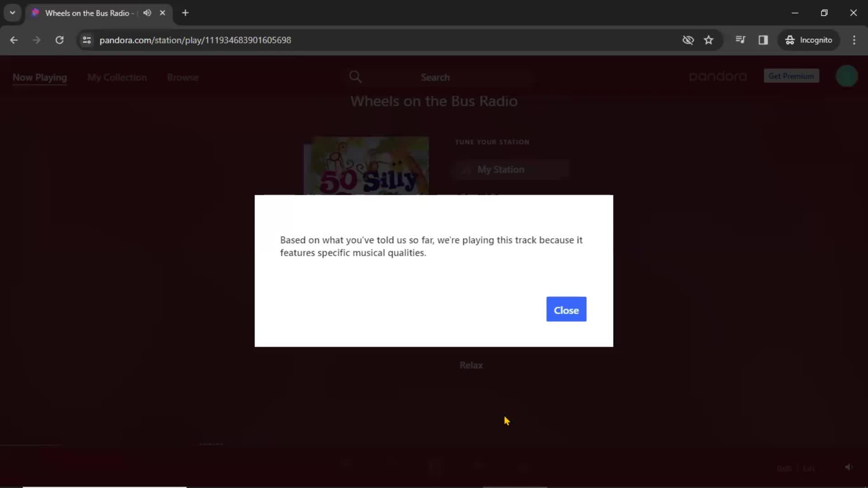Click the volume/mute speaker icon
The image size is (868, 488).
[x=848, y=468]
